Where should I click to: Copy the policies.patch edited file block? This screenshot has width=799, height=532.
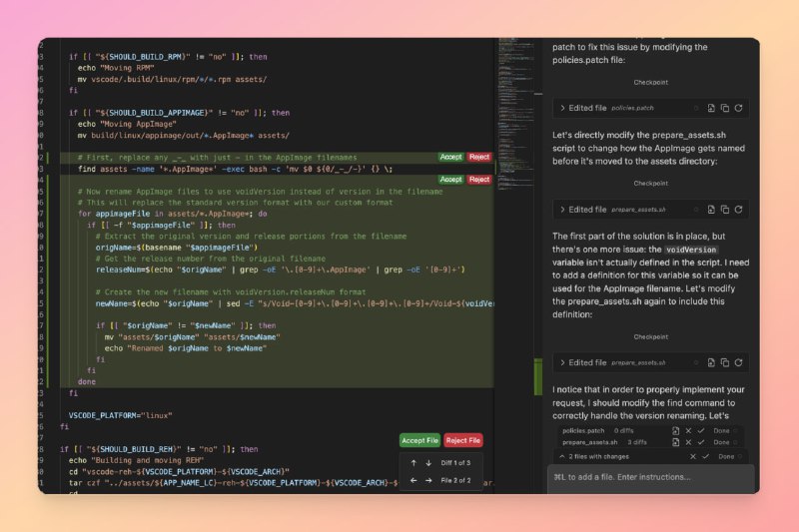[x=724, y=108]
